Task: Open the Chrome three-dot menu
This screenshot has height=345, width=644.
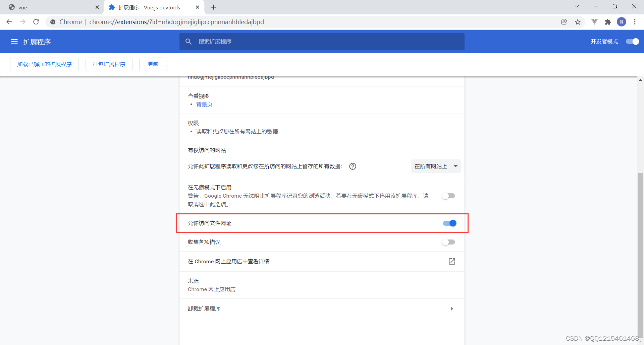Action: pos(635,22)
